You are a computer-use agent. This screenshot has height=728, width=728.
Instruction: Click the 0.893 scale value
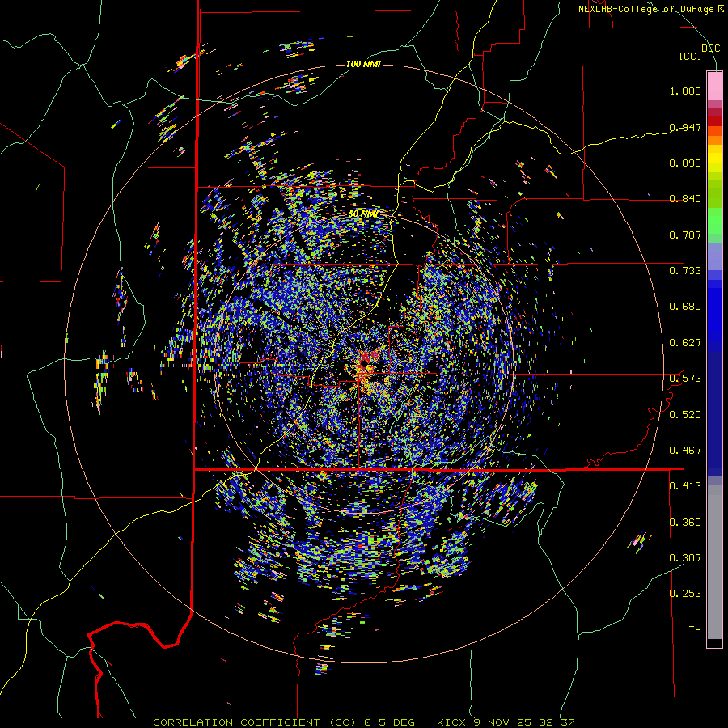[x=685, y=163]
